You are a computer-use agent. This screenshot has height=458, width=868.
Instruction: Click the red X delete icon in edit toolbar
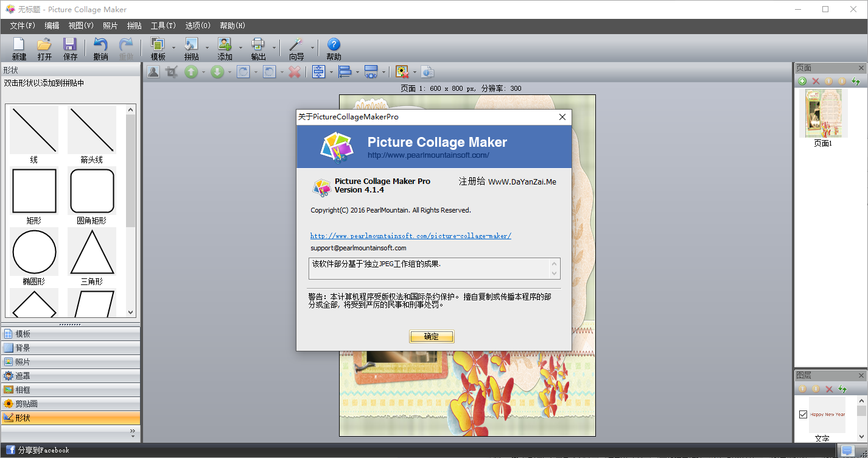295,72
